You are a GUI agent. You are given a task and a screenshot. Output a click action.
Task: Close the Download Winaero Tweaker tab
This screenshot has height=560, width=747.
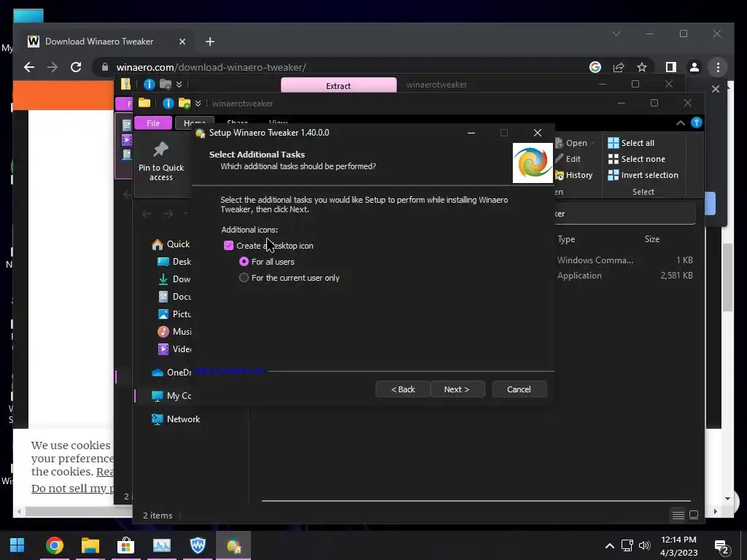point(182,42)
